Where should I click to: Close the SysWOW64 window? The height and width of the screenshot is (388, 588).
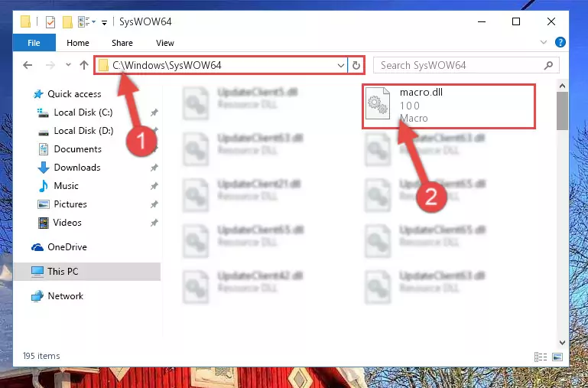pyautogui.click(x=551, y=21)
